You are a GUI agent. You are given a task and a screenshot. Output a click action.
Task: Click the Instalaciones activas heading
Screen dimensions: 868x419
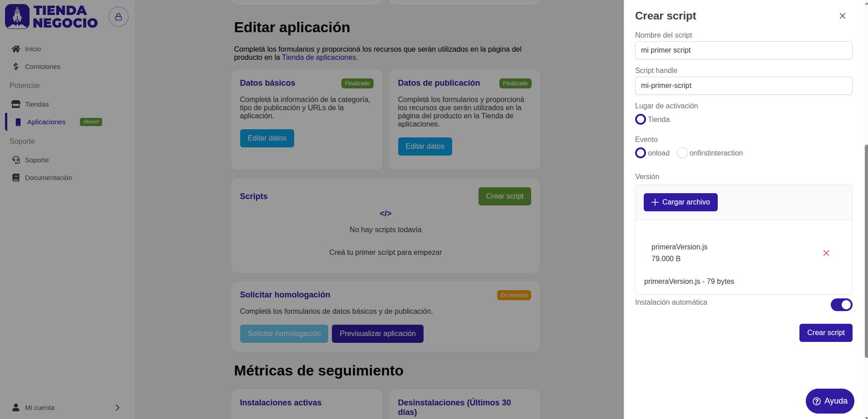281,403
